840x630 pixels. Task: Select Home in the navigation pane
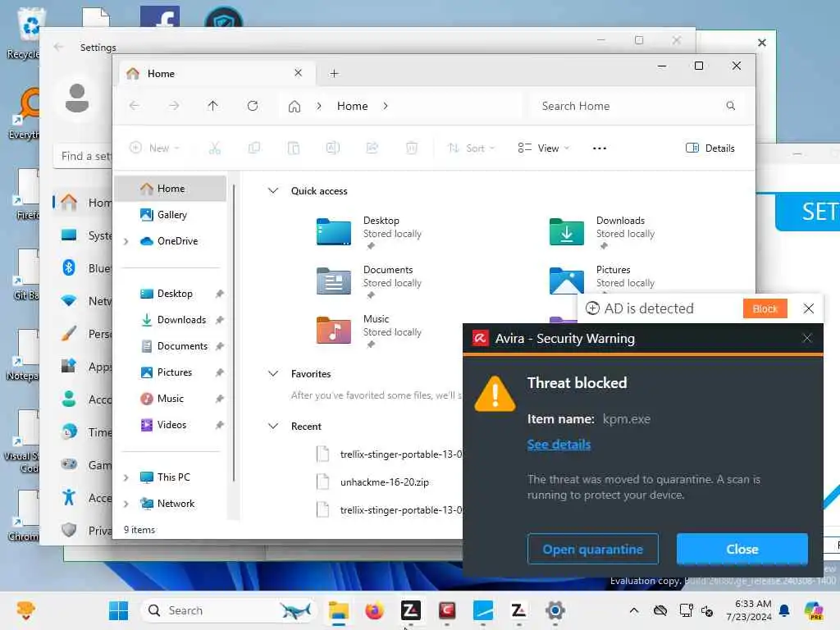[x=171, y=189]
